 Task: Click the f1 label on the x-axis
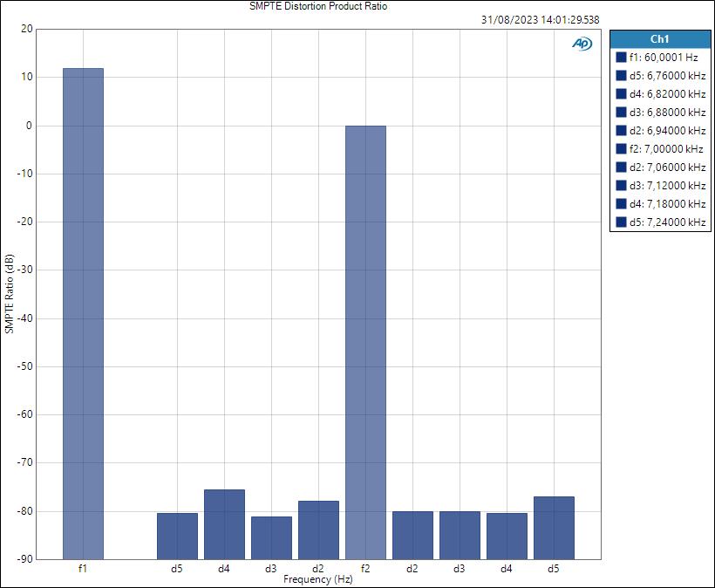83,569
